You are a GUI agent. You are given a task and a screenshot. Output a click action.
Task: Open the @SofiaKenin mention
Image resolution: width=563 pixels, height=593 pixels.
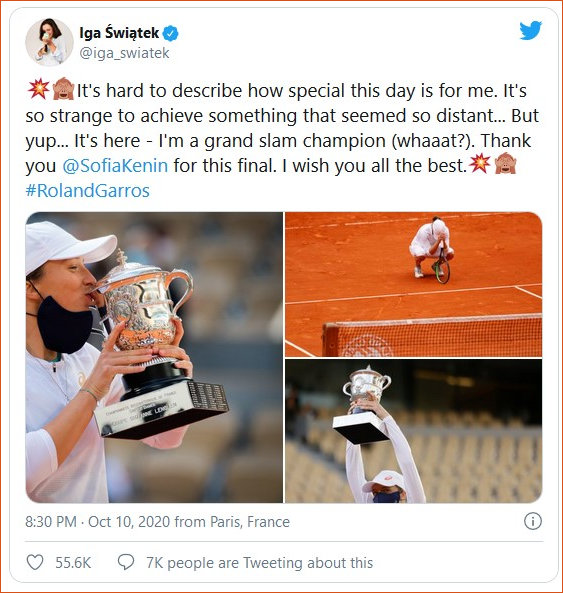click(115, 166)
